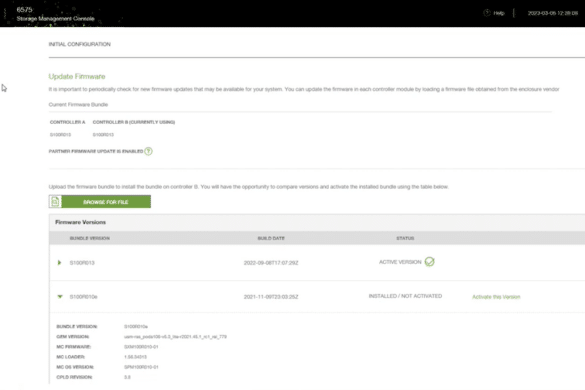This screenshot has width=585, height=390.
Task: Click the MC Firmware value SXM100R010-01
Action: pyautogui.click(x=141, y=347)
